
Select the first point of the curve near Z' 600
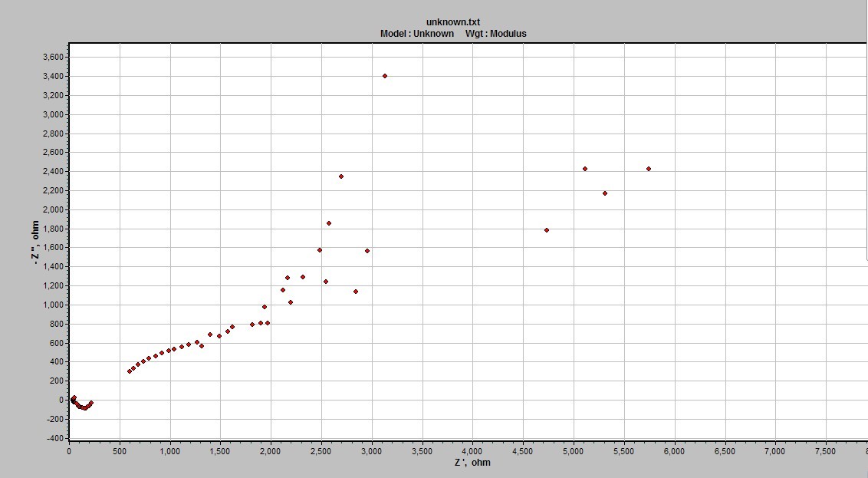(130, 371)
